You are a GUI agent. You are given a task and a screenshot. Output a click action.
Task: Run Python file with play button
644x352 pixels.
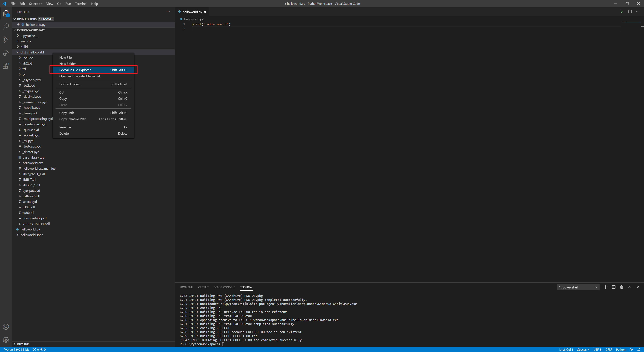coord(622,12)
